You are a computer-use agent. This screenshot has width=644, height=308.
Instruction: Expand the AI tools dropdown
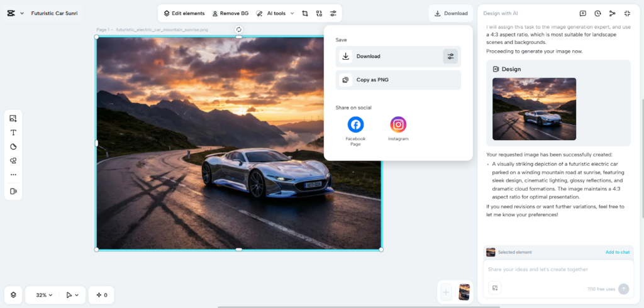point(275,13)
